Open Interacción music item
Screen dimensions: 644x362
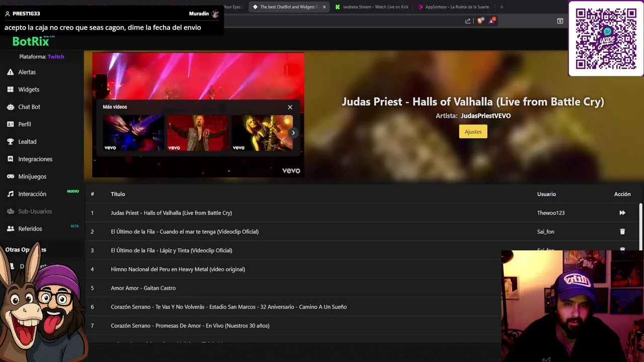(32, 194)
